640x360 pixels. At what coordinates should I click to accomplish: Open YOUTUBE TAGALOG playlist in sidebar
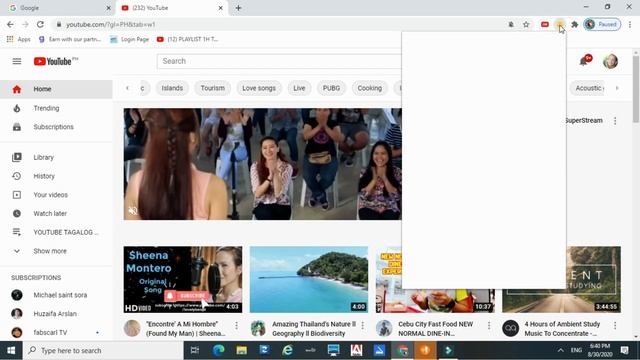(56, 232)
